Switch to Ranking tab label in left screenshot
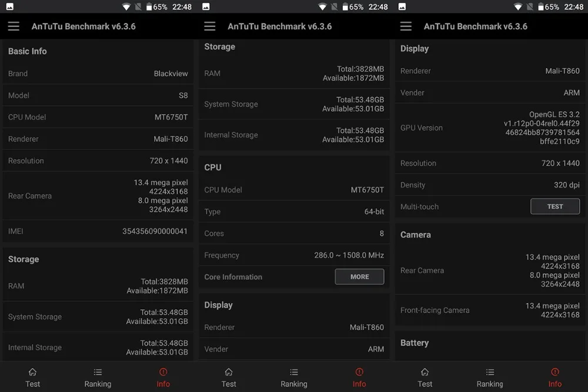 (x=98, y=384)
